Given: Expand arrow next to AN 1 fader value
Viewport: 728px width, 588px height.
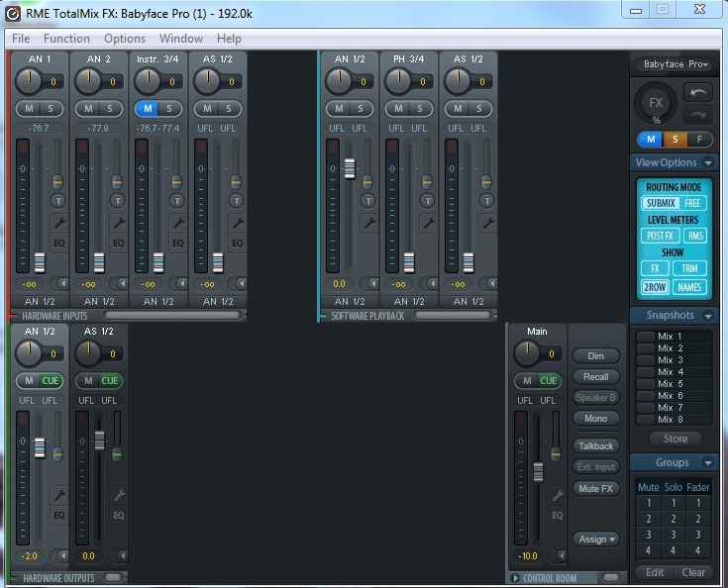Looking at the screenshot, I should coord(59,283).
